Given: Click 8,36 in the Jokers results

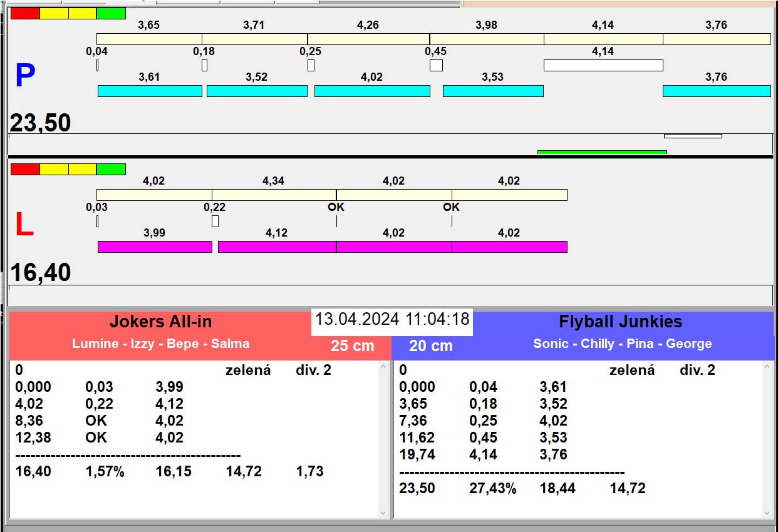Looking at the screenshot, I should [29, 421].
